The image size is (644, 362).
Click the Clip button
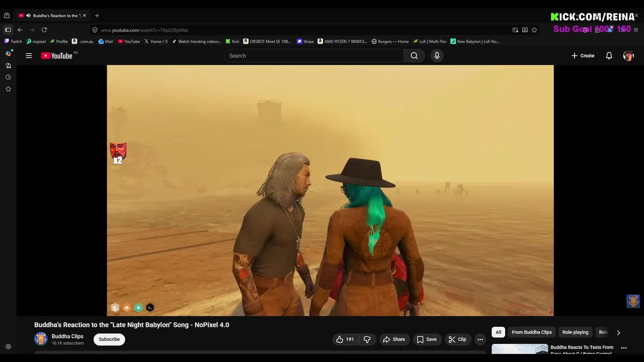point(457,339)
